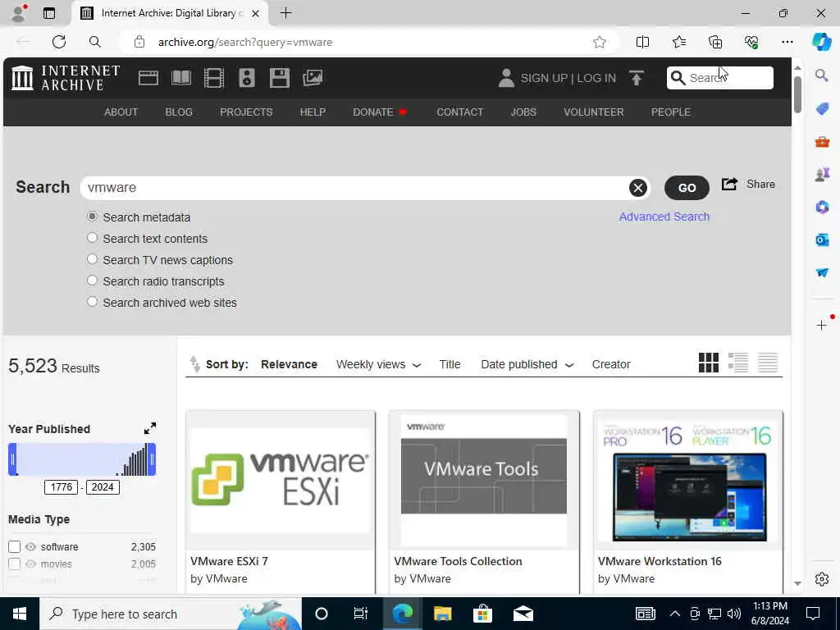This screenshot has width=840, height=630.
Task: Open Edge Collections icon
Action: click(715, 42)
